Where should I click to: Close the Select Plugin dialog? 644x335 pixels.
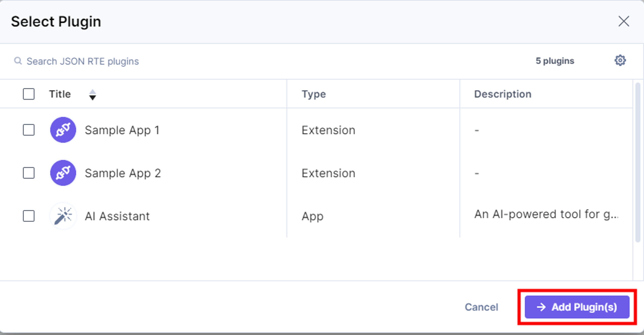pos(624,21)
